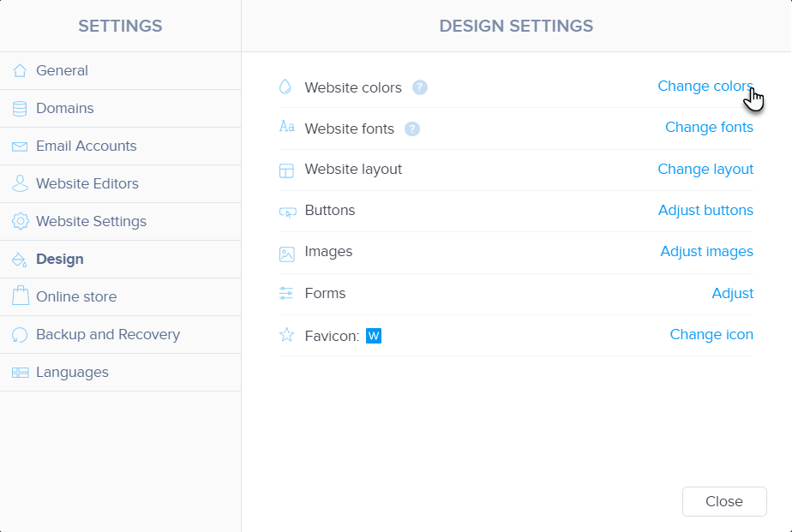Open the Adjust images link
This screenshot has height=532, width=792.
pos(706,252)
